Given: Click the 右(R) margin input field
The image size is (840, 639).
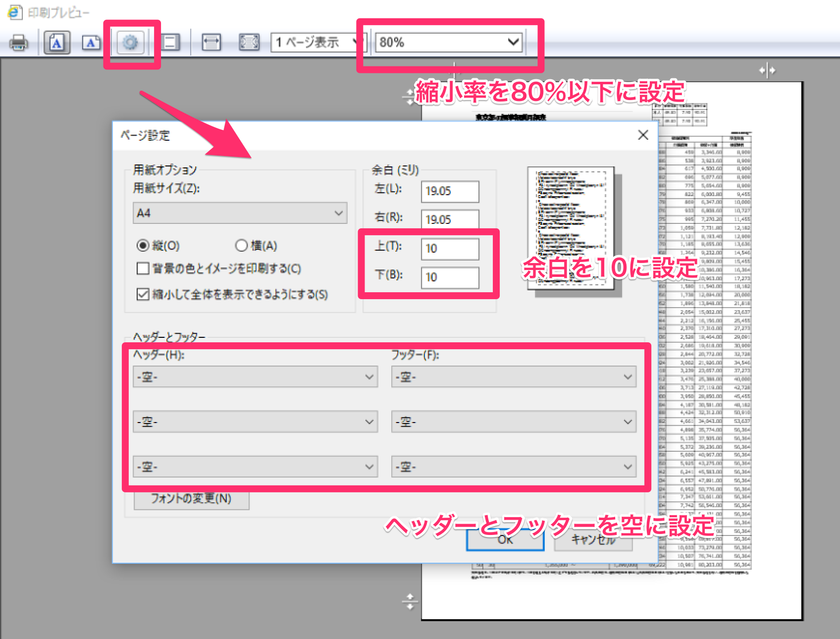Looking at the screenshot, I should point(450,219).
